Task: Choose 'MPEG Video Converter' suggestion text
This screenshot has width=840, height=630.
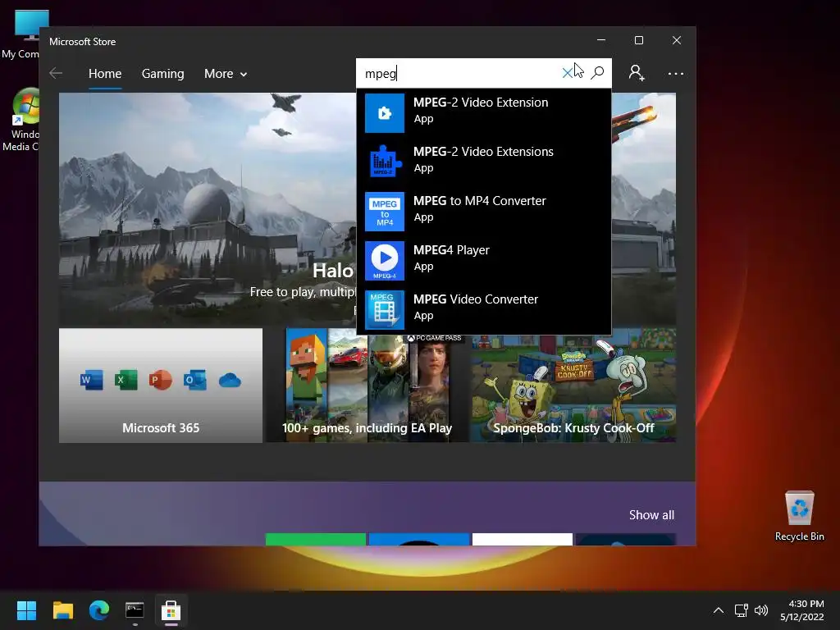Action: (476, 299)
